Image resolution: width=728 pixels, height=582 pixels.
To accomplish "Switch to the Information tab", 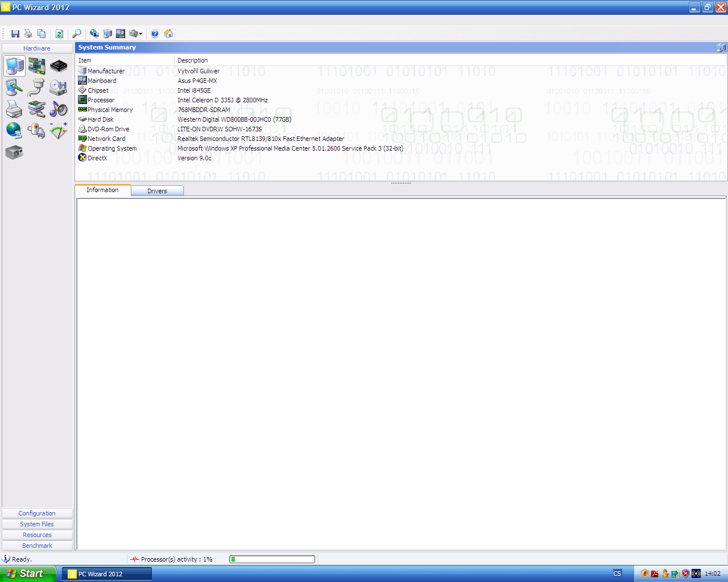I will point(103,190).
